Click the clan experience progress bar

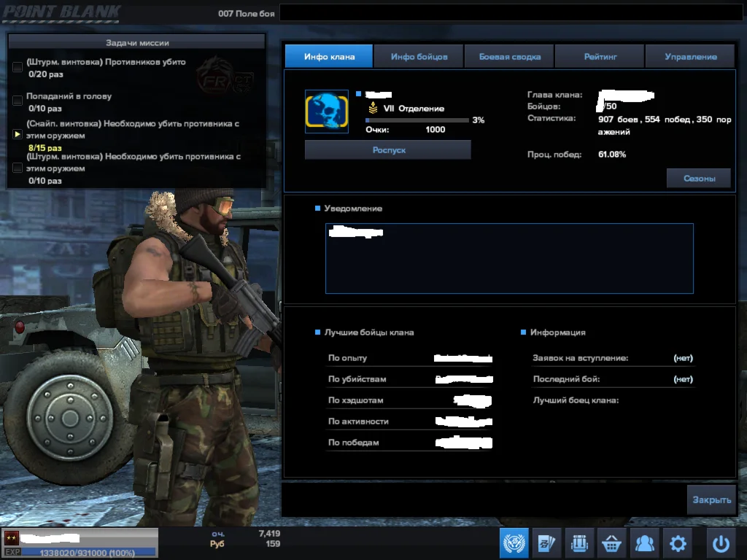tap(417, 120)
